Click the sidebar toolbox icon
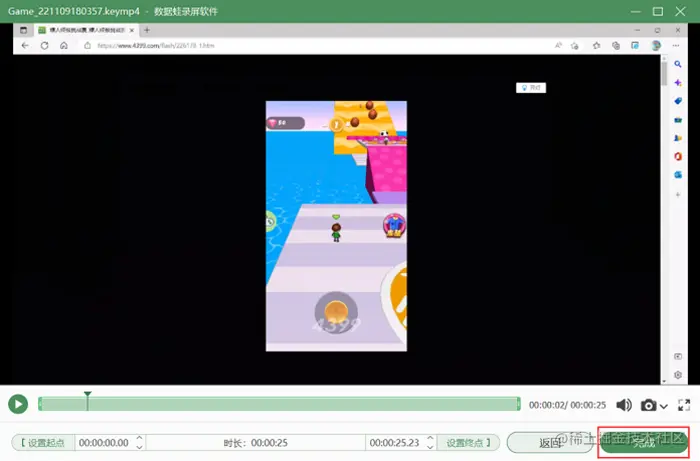Screen dimensions: 700x461 tap(678, 120)
